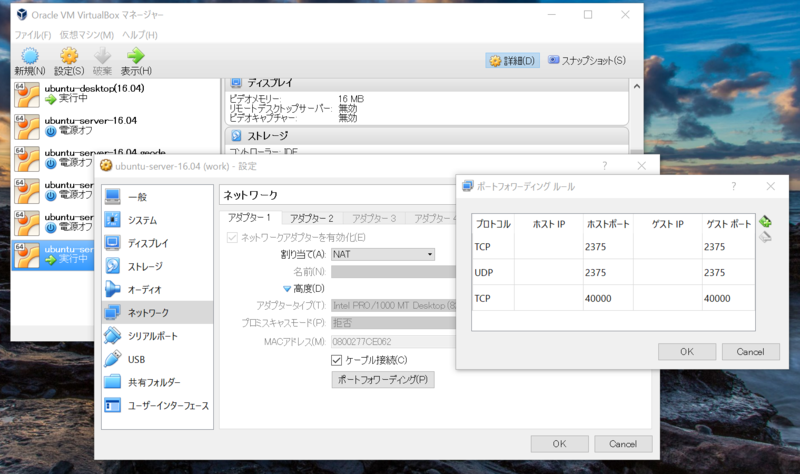Select Audio (オーディオ) settings category

(157, 289)
